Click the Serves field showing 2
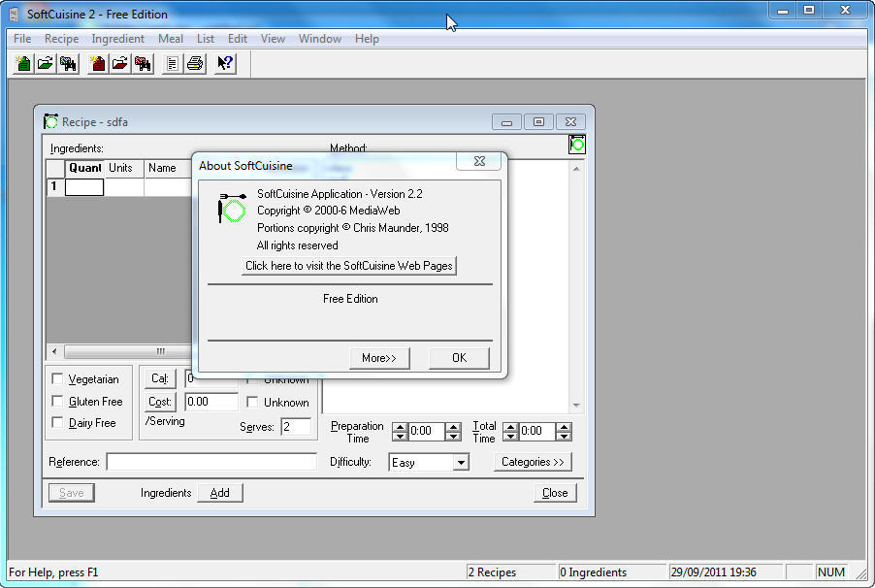This screenshot has height=588, width=875. point(296,427)
